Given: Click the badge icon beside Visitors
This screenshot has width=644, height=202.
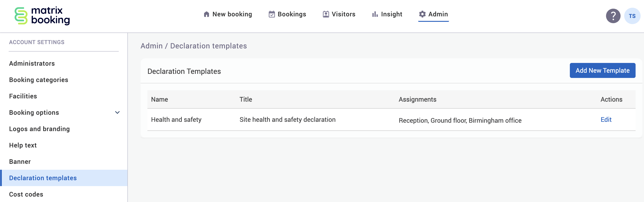Looking at the screenshot, I should coord(326,14).
